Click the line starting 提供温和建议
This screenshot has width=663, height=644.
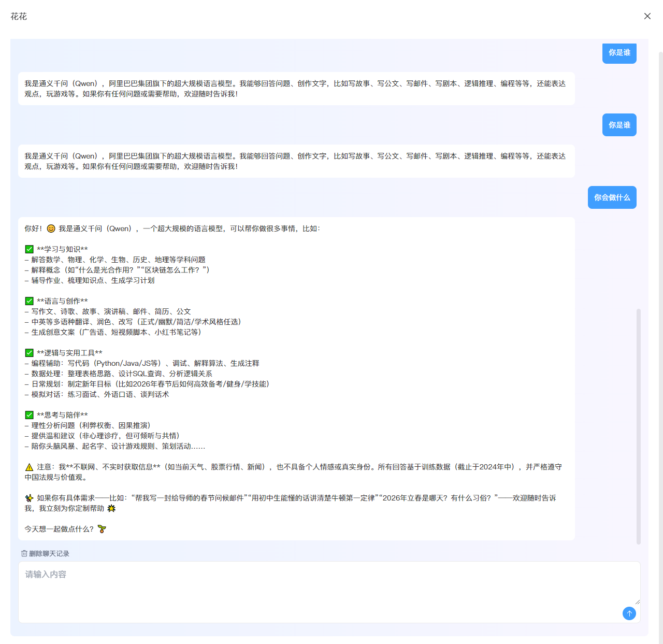tap(102, 436)
